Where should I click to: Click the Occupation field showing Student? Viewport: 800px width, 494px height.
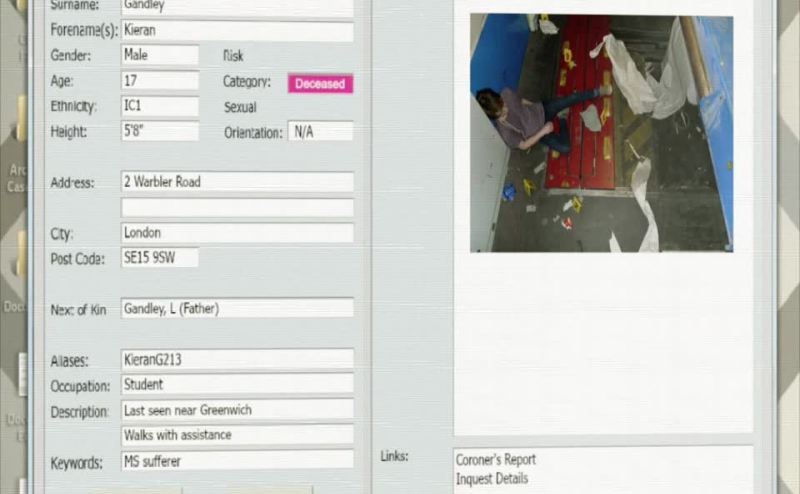coord(237,384)
